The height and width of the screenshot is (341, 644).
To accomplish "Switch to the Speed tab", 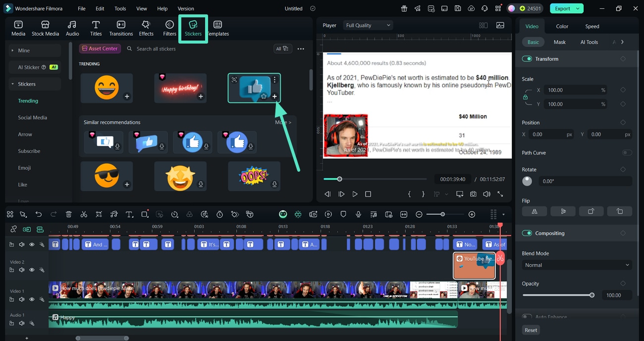I will coord(592,26).
